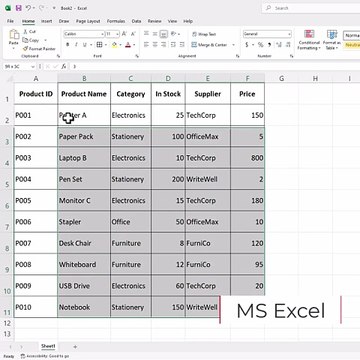Increase decimal places
Screen dimensions: 360x360
(279, 45)
